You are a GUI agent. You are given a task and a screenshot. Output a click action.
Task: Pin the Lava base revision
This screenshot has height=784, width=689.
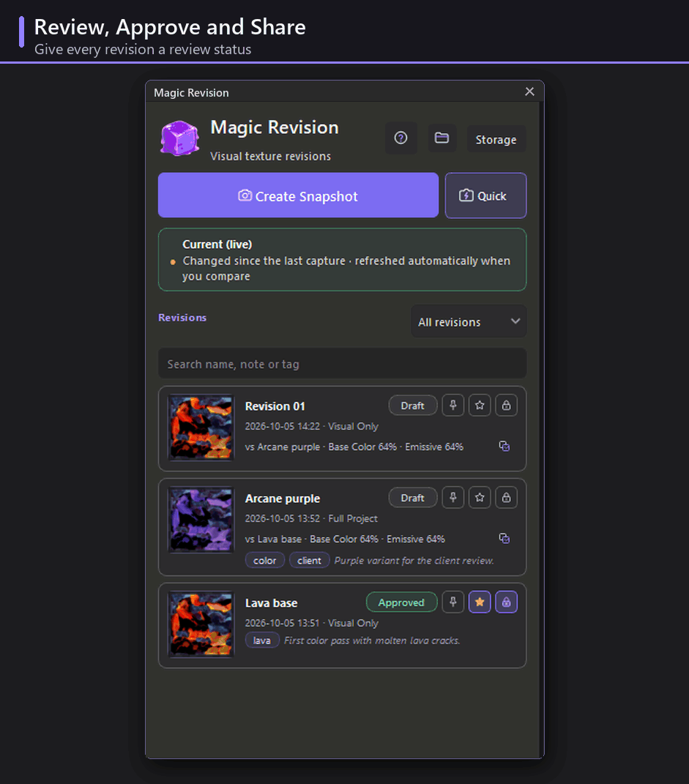pyautogui.click(x=453, y=602)
